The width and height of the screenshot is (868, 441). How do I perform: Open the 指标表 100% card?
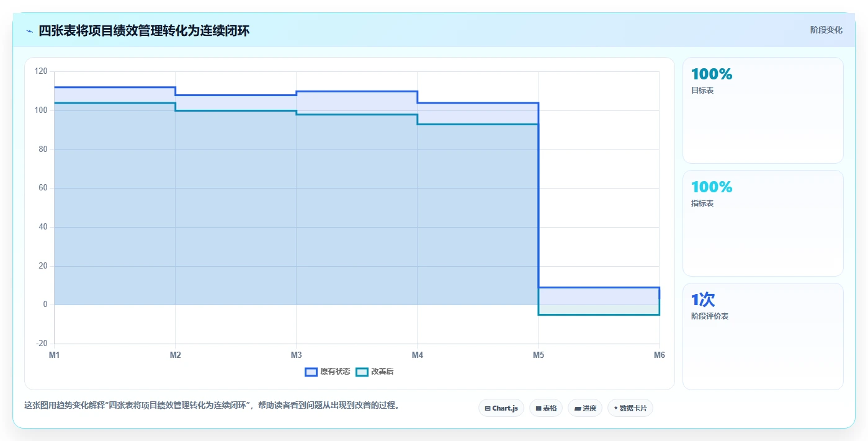pyautogui.click(x=763, y=223)
